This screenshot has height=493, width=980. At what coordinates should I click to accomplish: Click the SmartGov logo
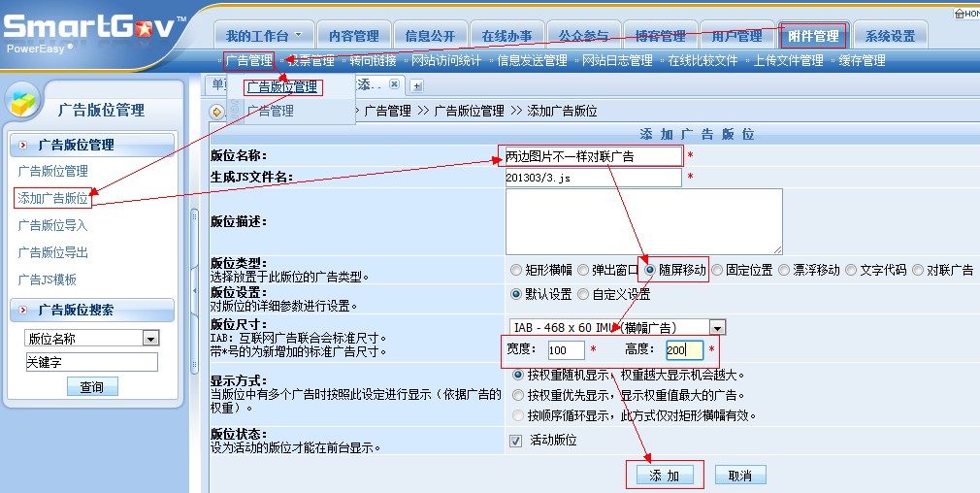click(92, 27)
